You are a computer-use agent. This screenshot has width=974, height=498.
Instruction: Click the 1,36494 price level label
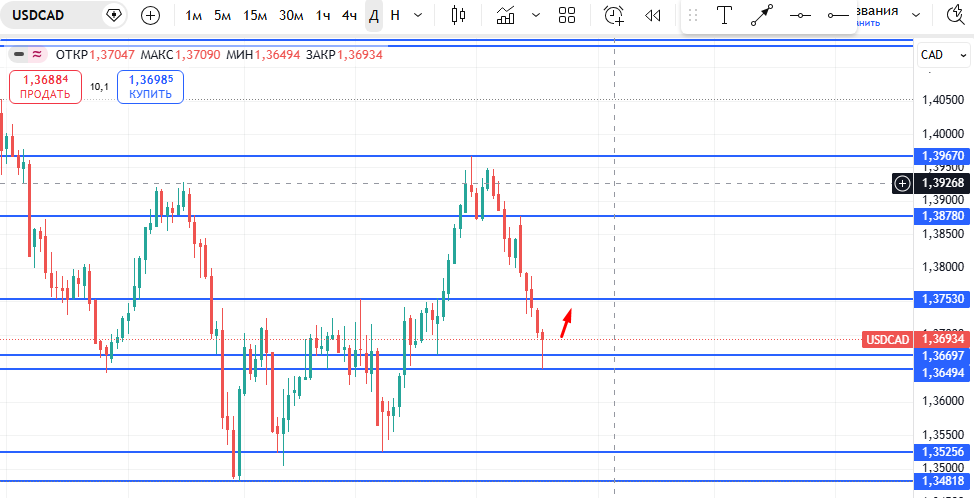click(942, 373)
